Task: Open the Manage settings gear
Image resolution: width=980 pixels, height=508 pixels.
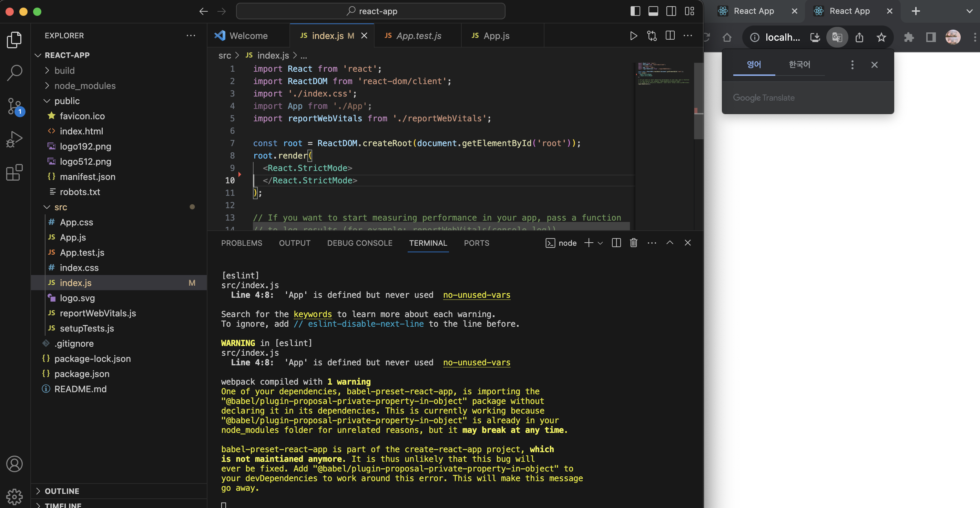Action: click(14, 496)
